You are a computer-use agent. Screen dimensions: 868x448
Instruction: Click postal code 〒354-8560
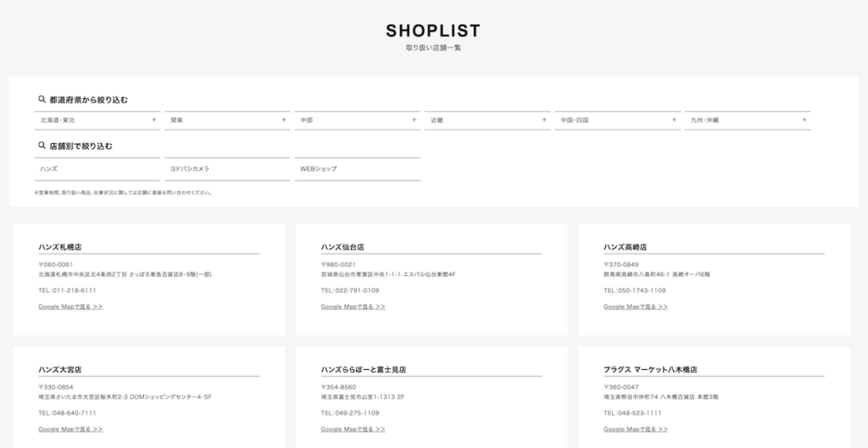click(338, 388)
